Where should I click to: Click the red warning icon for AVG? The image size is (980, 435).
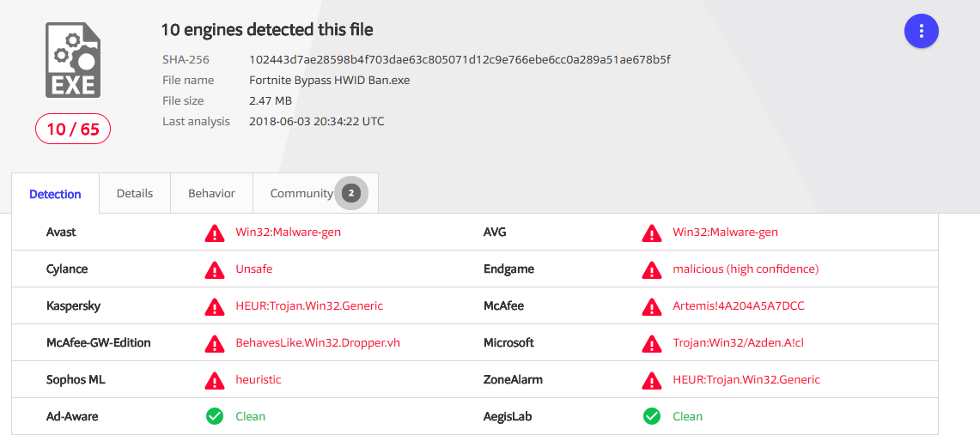click(652, 233)
